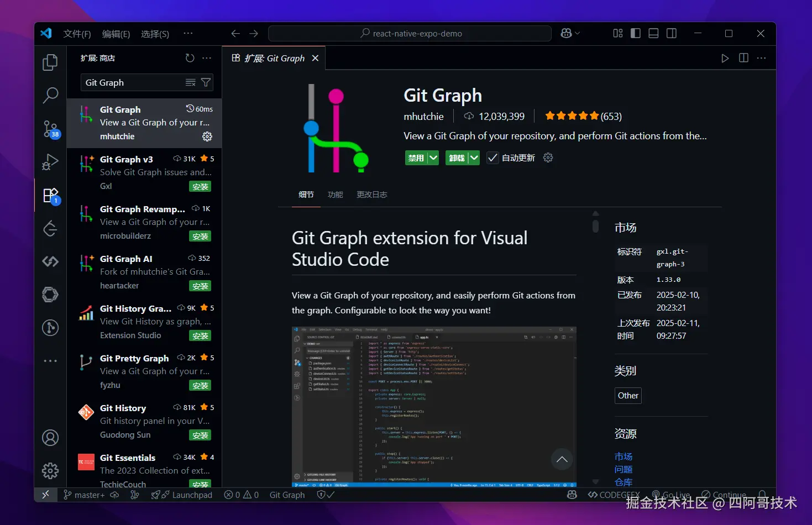Click master branch in status bar
The image size is (812, 525).
(x=84, y=495)
